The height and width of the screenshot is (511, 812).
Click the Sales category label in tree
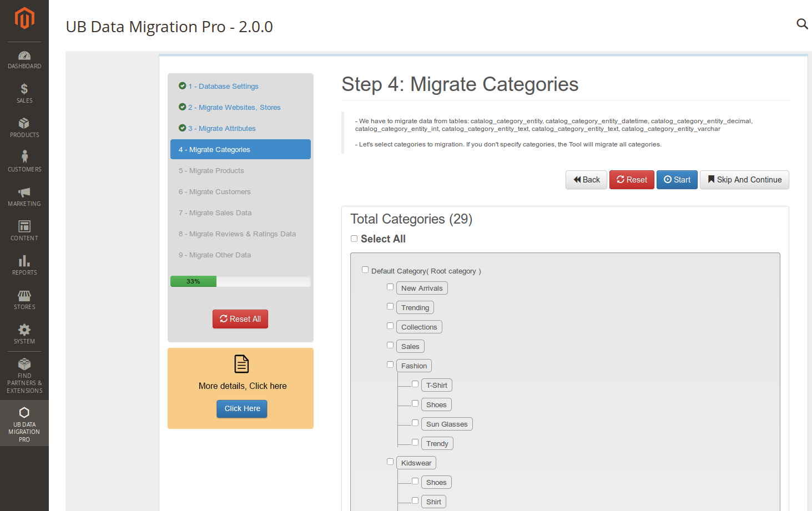(x=410, y=346)
